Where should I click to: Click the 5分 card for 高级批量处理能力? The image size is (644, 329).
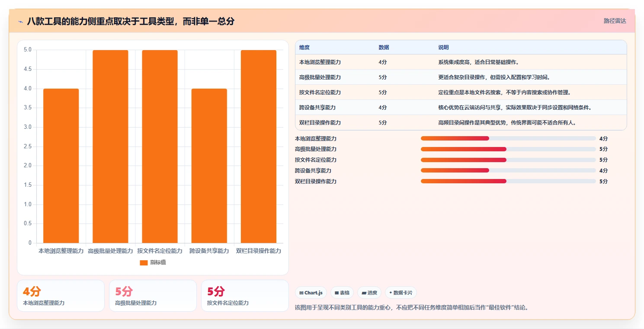[x=153, y=296]
